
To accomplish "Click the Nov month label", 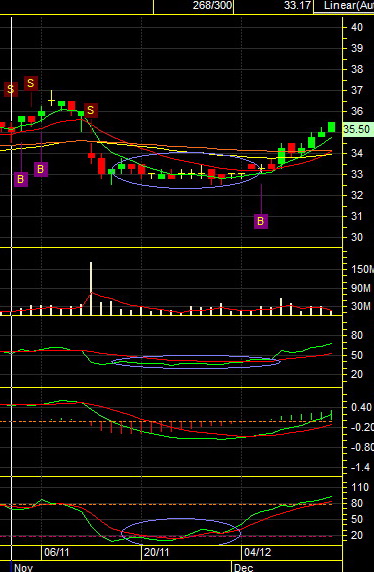I will click(x=23, y=568).
